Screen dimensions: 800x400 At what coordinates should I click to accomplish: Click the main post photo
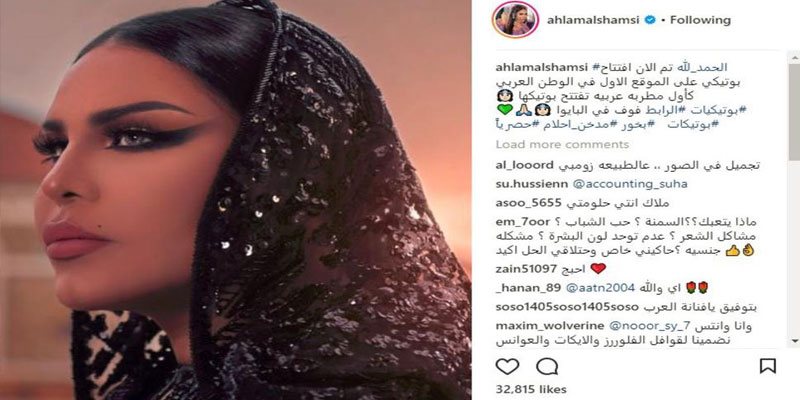click(x=236, y=200)
